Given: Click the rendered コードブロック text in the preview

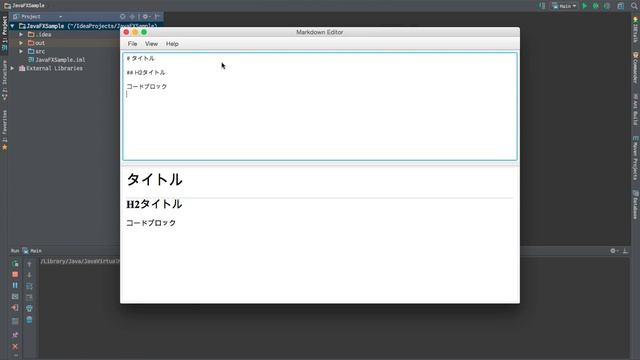Looking at the screenshot, I should 151,223.
